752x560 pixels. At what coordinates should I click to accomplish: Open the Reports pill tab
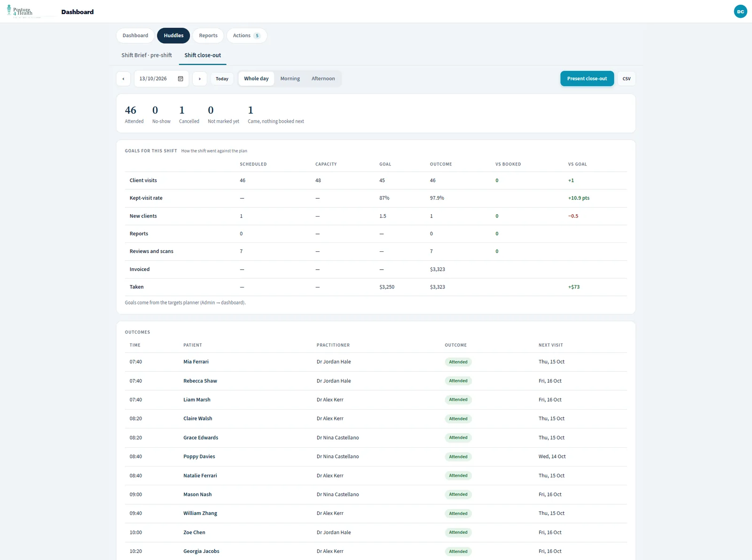[x=208, y=36]
